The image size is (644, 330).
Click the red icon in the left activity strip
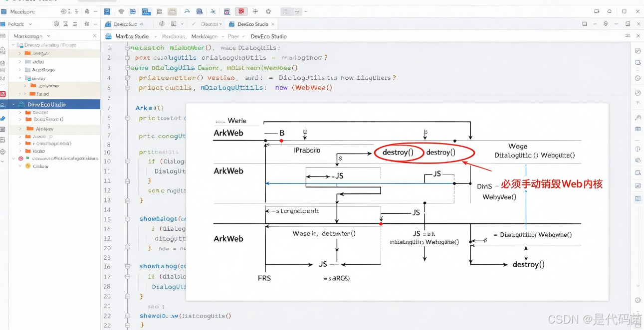3,94
